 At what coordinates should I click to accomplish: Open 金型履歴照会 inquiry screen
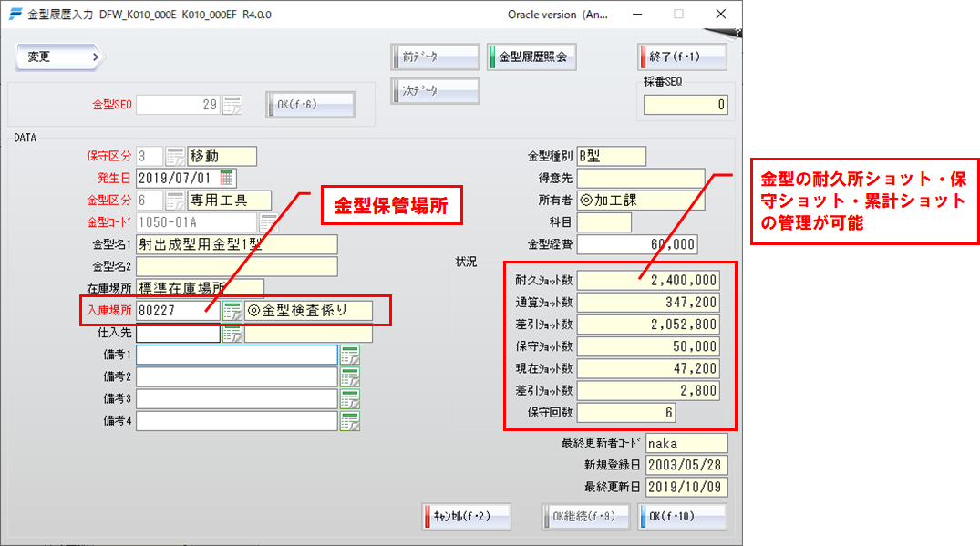[x=531, y=57]
